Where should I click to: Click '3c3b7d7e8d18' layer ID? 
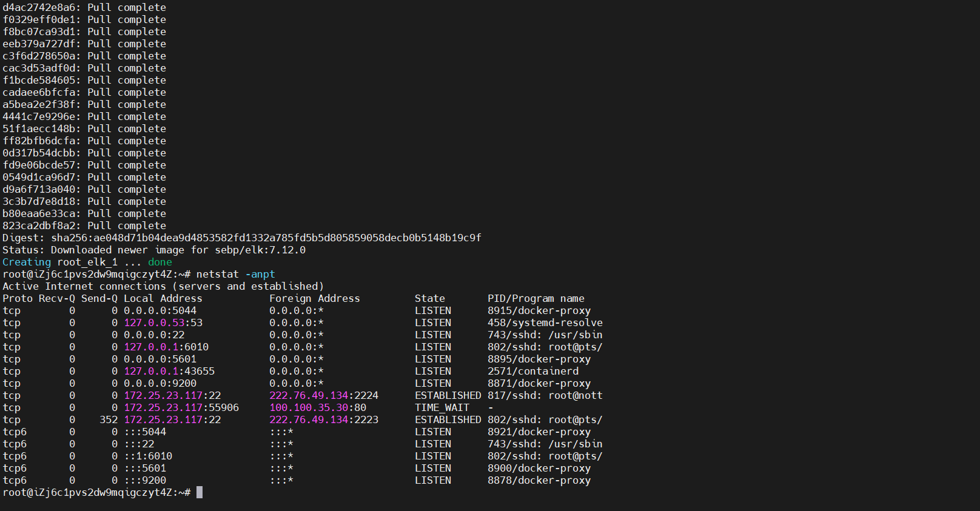(39, 201)
